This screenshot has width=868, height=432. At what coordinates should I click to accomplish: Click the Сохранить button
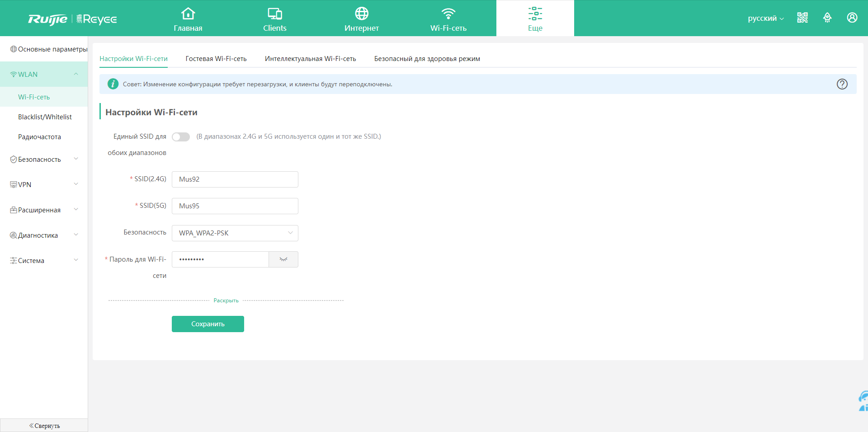tap(208, 324)
